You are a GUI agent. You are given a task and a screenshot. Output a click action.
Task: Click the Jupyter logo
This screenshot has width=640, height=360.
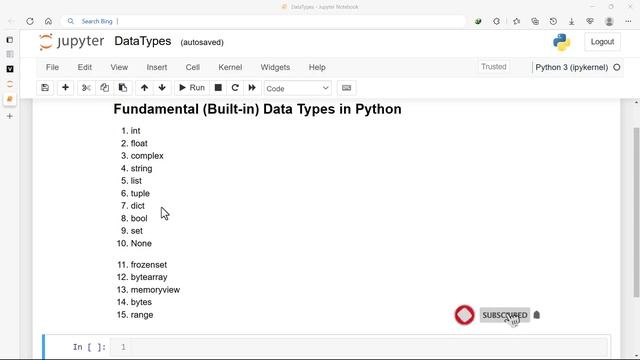tap(72, 42)
